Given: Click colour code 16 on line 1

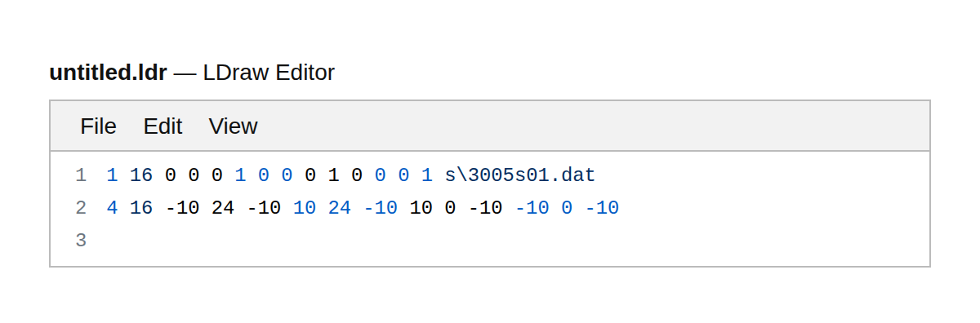Looking at the screenshot, I should click(x=141, y=175).
